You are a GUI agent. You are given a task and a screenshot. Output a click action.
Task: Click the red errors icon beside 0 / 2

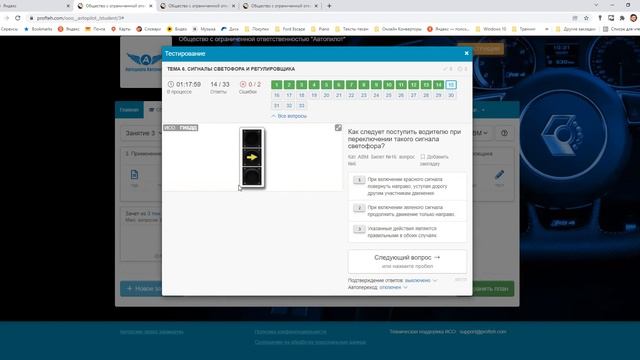243,84
